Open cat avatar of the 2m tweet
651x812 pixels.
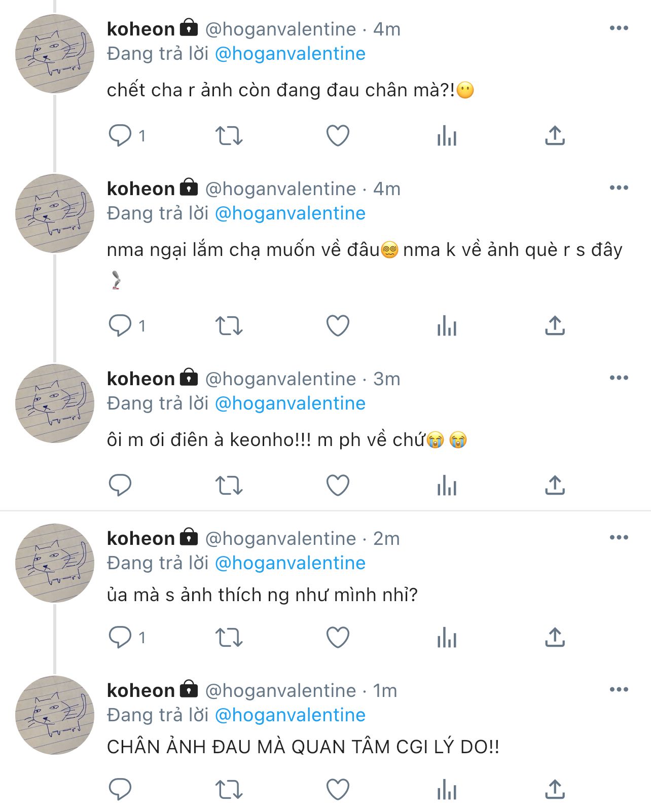[55, 563]
